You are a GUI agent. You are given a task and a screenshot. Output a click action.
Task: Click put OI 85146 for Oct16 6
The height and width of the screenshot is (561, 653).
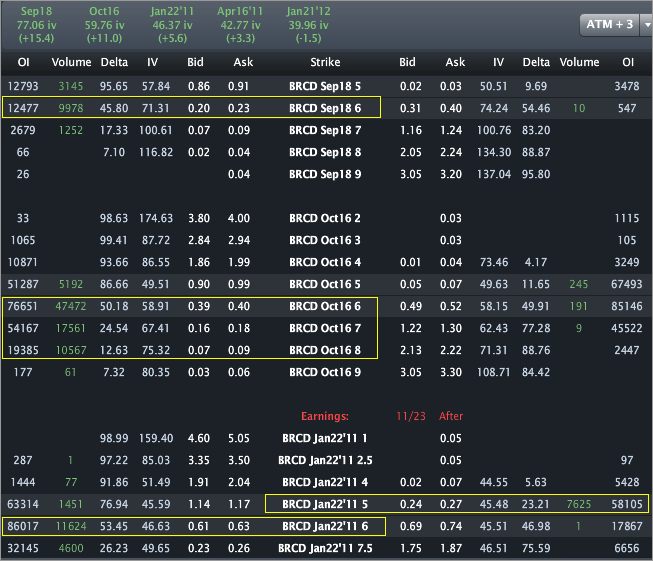click(x=625, y=307)
